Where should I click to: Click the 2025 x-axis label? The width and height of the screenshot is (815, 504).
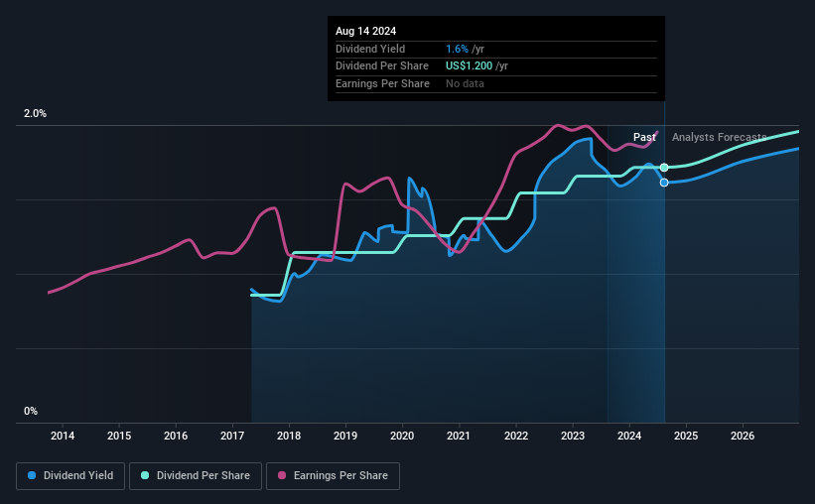pos(686,436)
